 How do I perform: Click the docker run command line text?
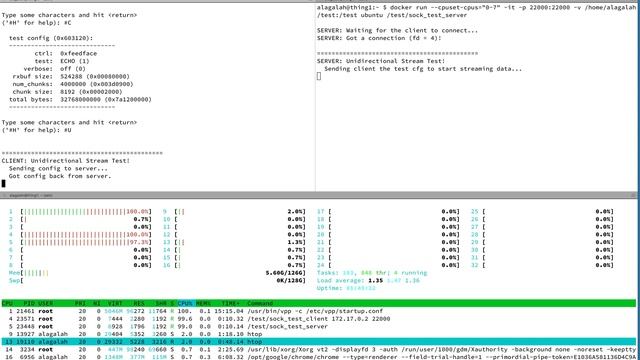476,11
